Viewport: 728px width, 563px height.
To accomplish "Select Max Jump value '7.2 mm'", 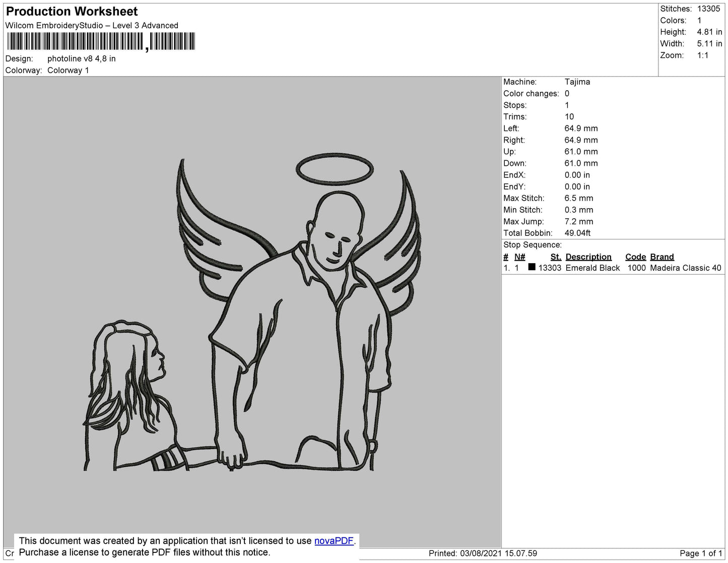I will pos(579,221).
